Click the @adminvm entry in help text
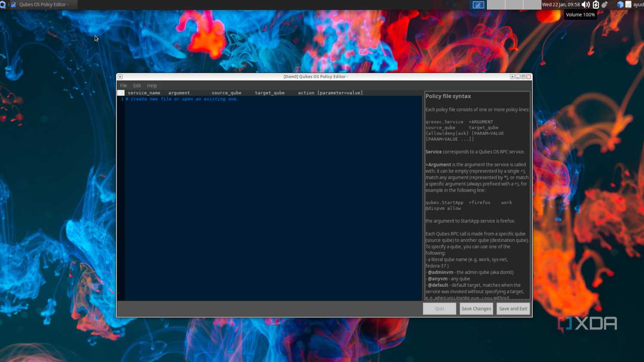The height and width of the screenshot is (362, 644). [x=440, y=272]
